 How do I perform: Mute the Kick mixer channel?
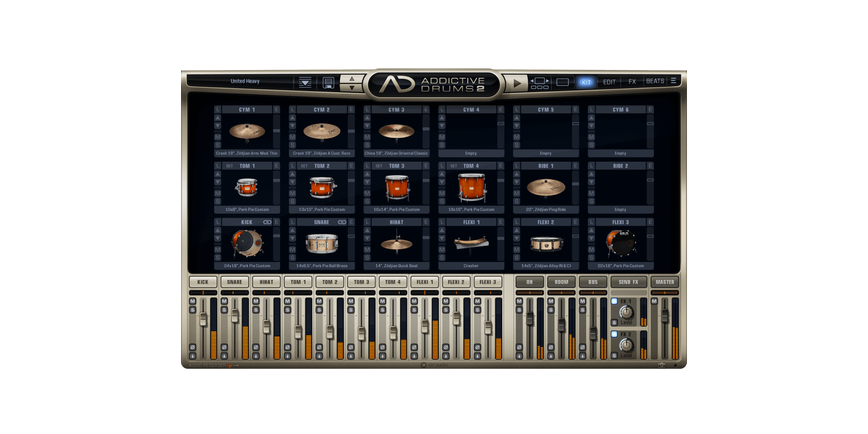[193, 301]
